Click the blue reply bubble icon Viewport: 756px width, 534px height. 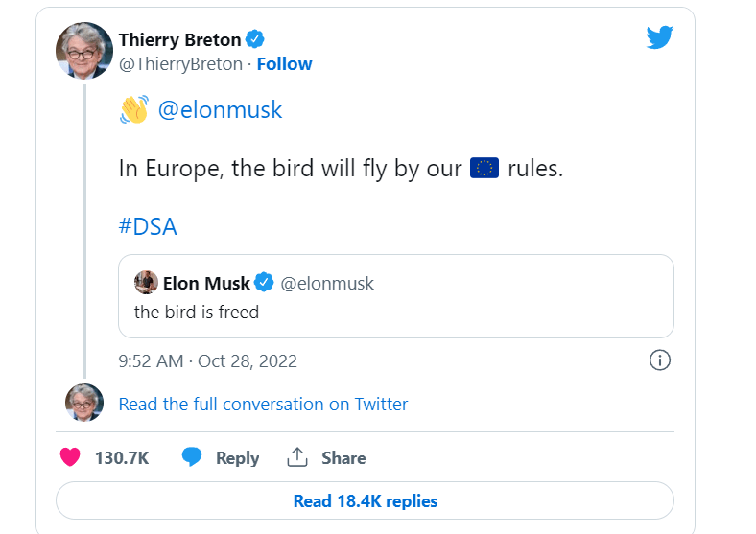[x=192, y=457]
